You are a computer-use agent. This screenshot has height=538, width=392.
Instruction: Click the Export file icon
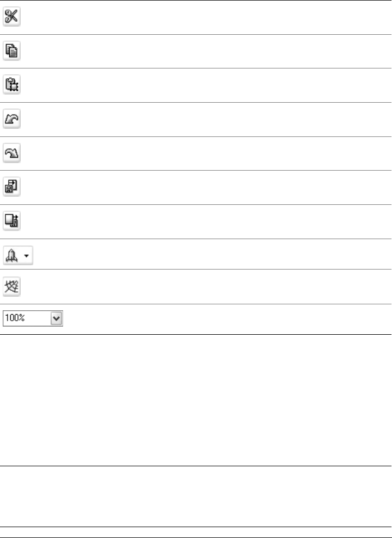(11, 221)
